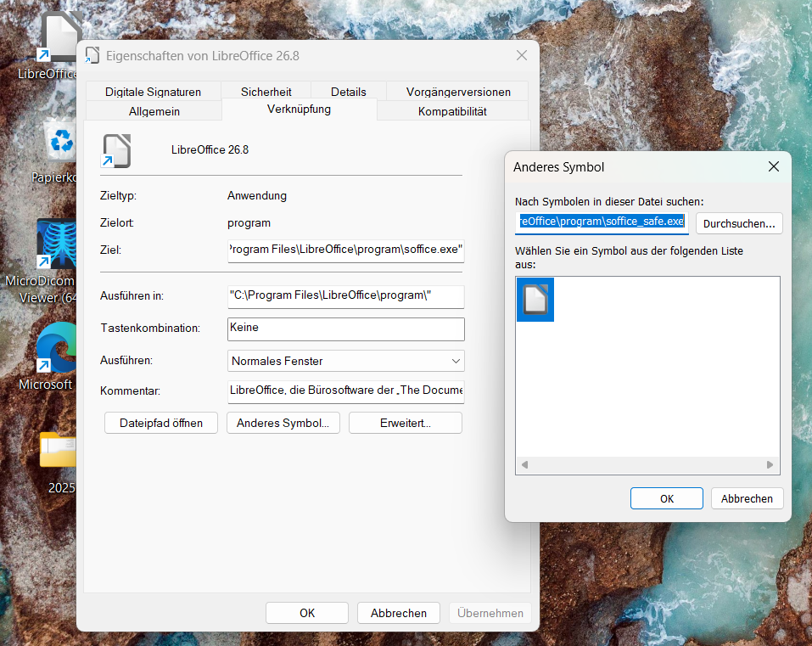Confirm properties window with OK
The height and width of the screenshot is (646, 812).
(x=307, y=613)
